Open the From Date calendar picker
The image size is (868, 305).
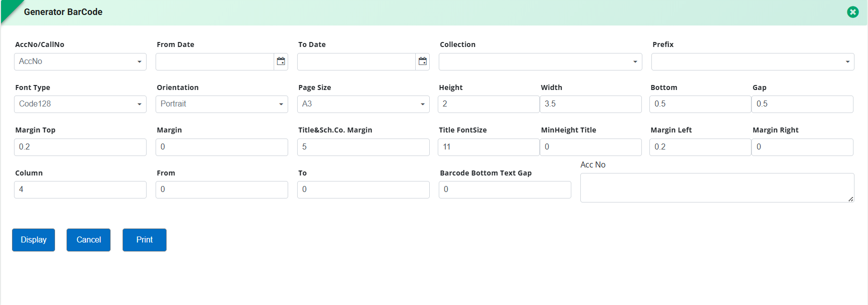[x=281, y=61]
